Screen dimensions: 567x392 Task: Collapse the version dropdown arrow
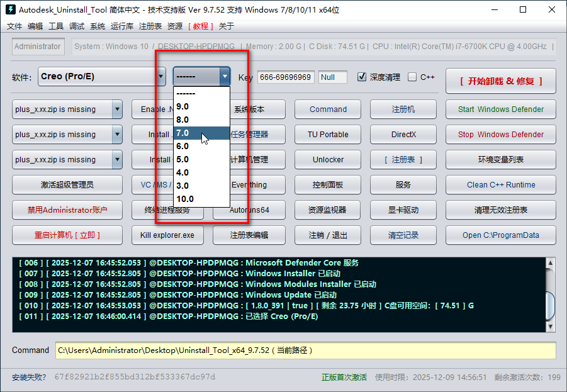point(225,76)
